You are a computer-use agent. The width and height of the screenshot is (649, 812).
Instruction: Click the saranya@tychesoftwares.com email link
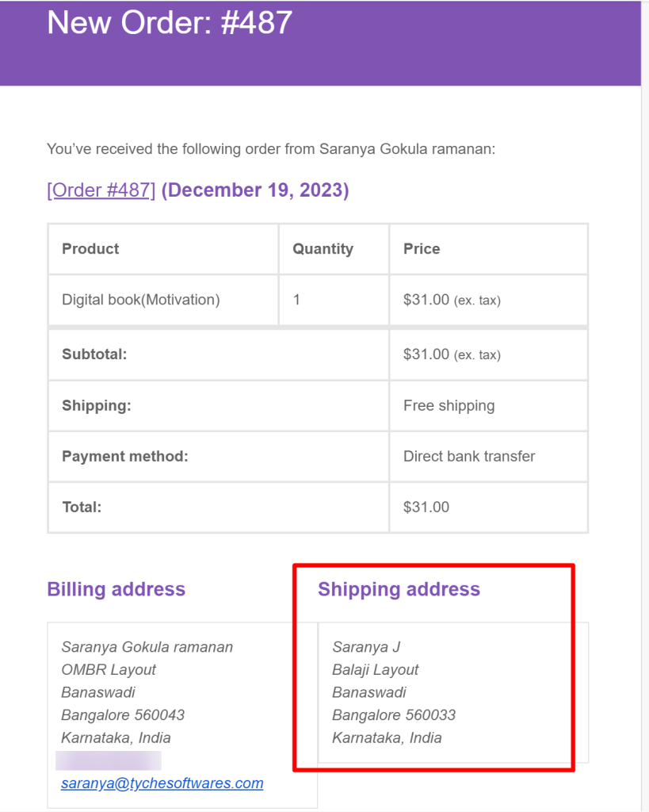(x=162, y=783)
